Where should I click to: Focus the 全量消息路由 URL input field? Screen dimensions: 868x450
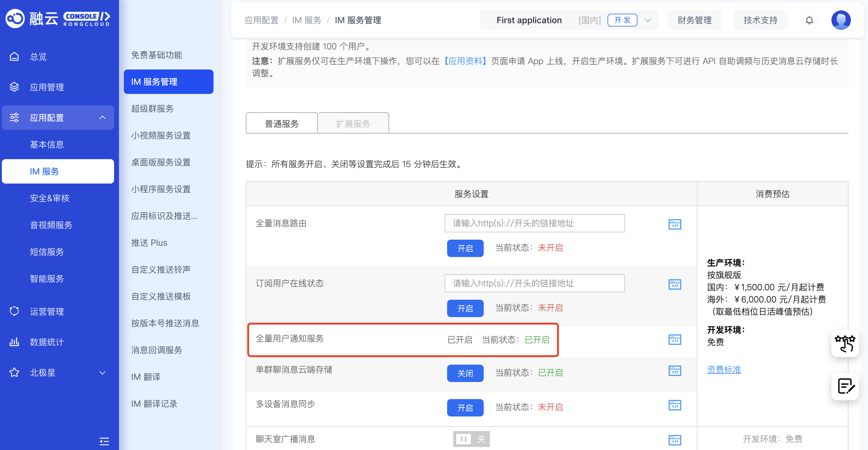pos(534,223)
